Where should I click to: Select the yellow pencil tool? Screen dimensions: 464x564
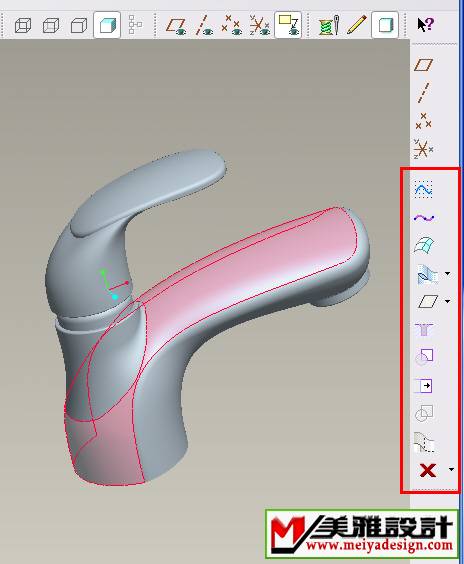click(x=356, y=25)
